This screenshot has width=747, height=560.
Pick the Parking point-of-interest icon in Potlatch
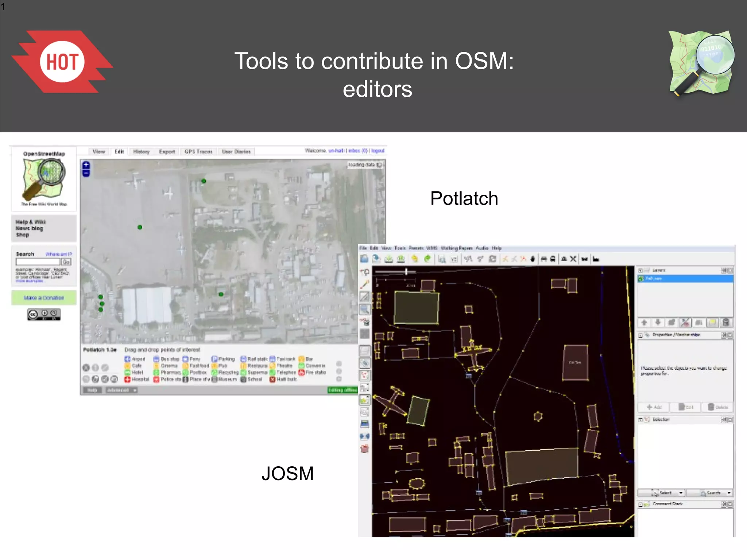tap(214, 359)
